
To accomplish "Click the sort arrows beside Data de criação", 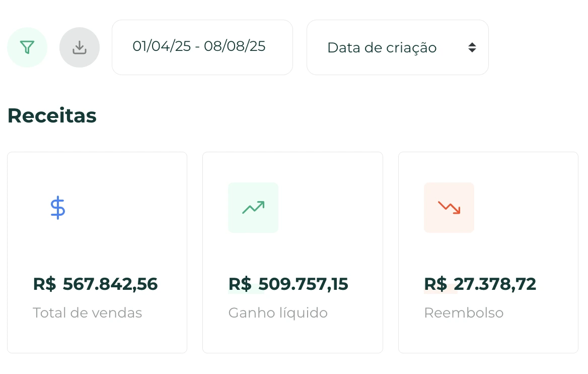I will coord(472,47).
